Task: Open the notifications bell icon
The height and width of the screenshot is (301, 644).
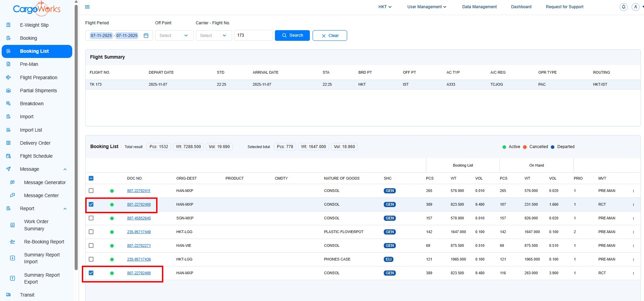Action: 623,7
